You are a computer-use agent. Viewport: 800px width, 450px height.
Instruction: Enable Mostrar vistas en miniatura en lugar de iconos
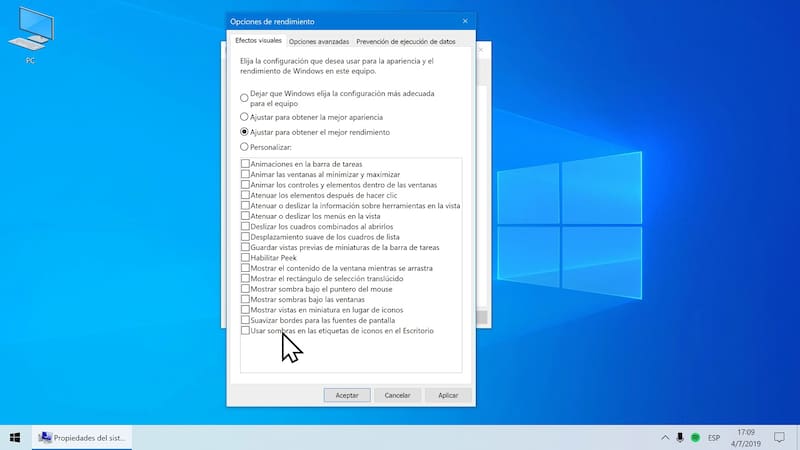(x=245, y=310)
